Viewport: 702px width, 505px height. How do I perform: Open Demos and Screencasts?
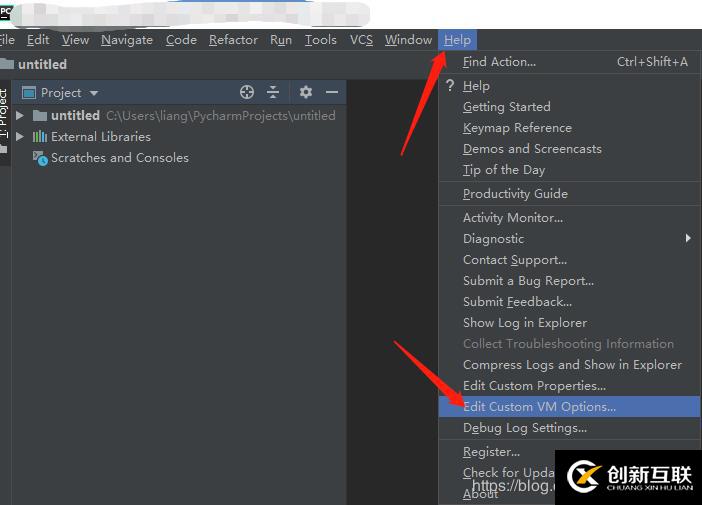click(569, 149)
